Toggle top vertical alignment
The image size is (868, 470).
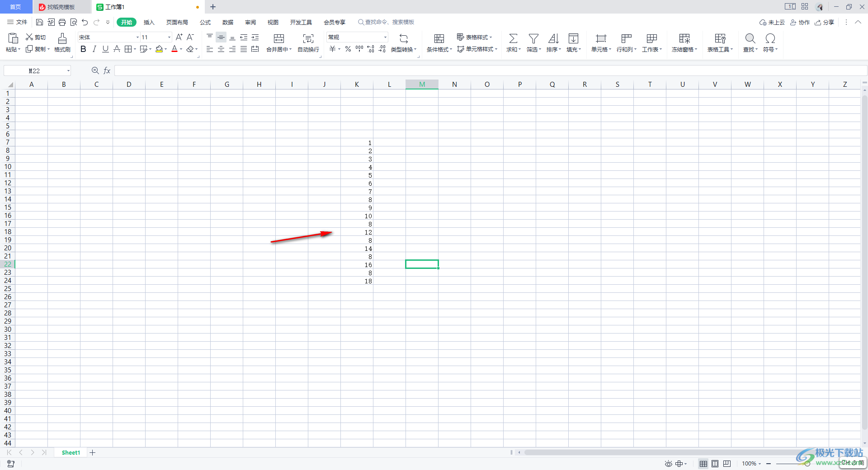[x=210, y=37]
